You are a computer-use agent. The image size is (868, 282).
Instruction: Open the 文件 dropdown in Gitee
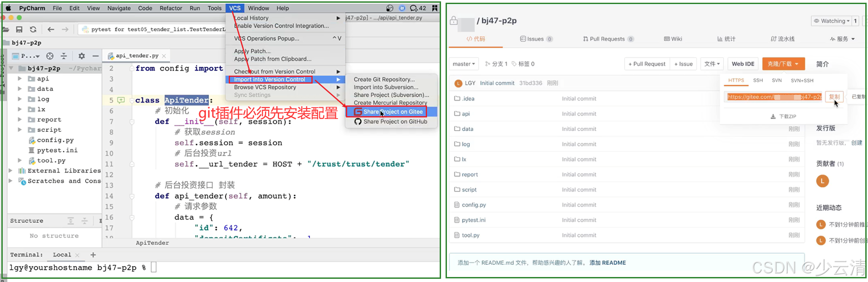(712, 64)
